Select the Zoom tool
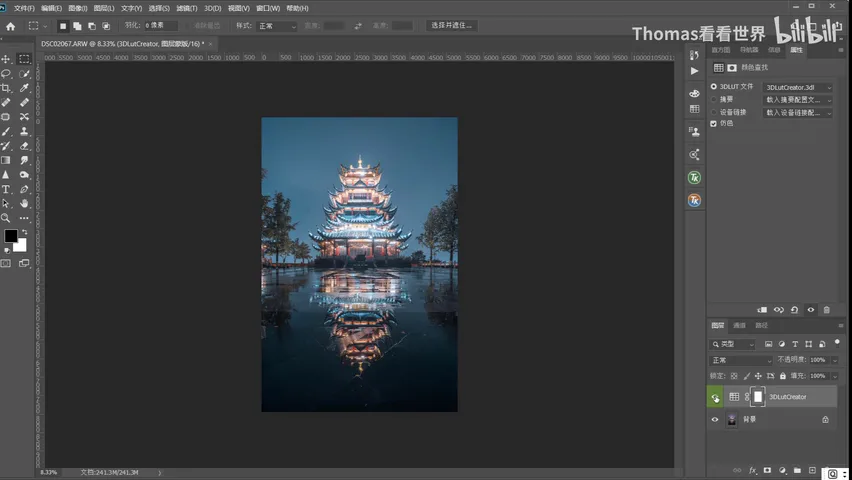 point(6,218)
